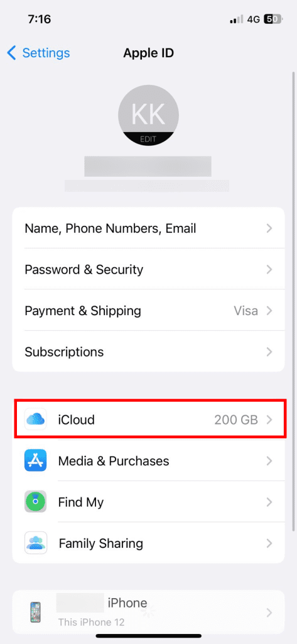Viewport: 297px width, 644px height.
Task: Open Subscriptions using its chevron
Action: pyautogui.click(x=269, y=352)
